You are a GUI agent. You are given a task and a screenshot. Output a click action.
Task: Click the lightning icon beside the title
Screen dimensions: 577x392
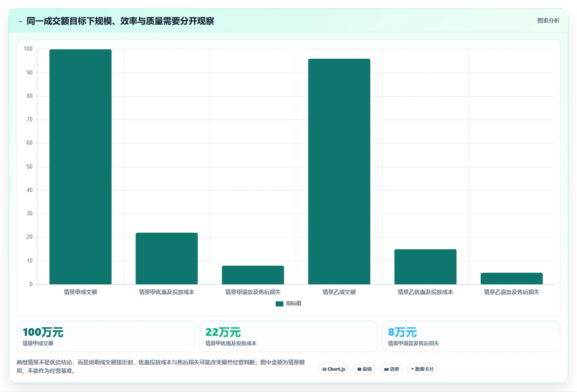(x=20, y=21)
